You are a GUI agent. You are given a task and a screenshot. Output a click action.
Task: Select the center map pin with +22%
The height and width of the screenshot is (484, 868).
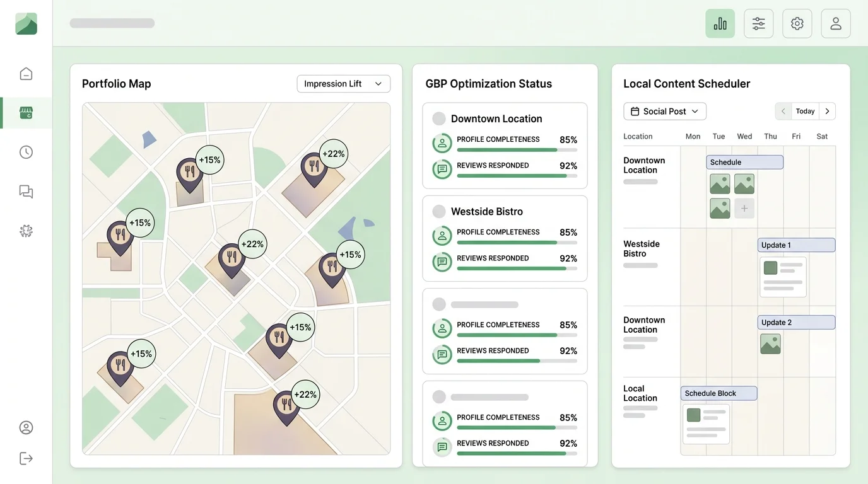point(232,260)
